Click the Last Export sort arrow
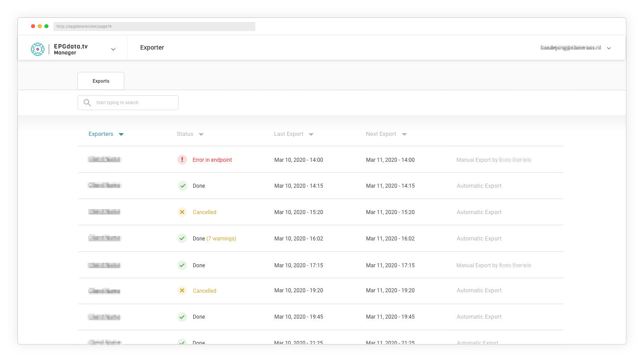Image resolution: width=644 pixels, height=362 pixels. [x=311, y=135]
